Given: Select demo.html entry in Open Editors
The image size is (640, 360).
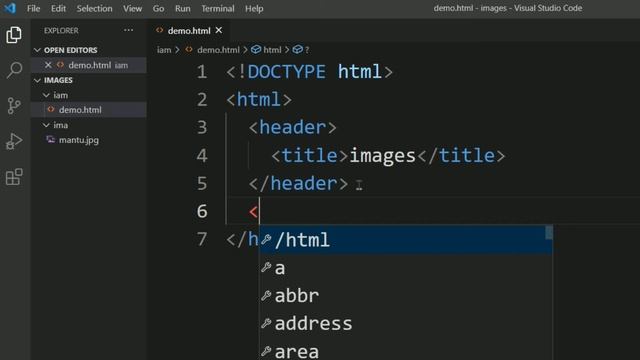Looking at the screenshot, I should point(90,65).
